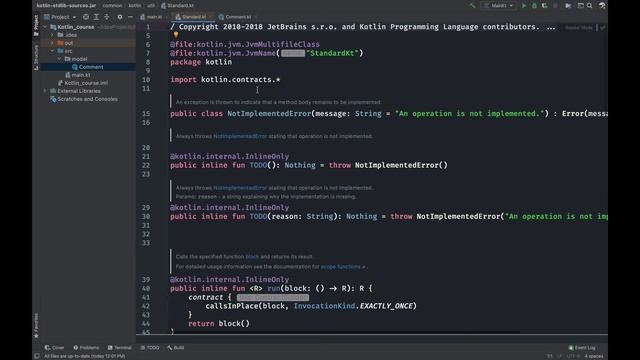
Task: Click NotImplementedError link in first TODO doc
Action: pyautogui.click(x=240, y=136)
